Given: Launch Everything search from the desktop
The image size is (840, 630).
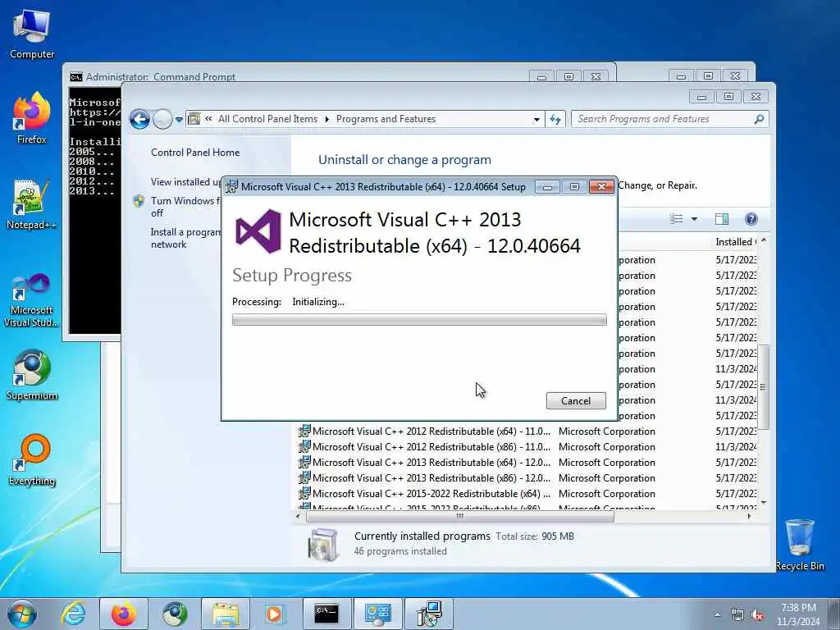Looking at the screenshot, I should click(x=32, y=459).
